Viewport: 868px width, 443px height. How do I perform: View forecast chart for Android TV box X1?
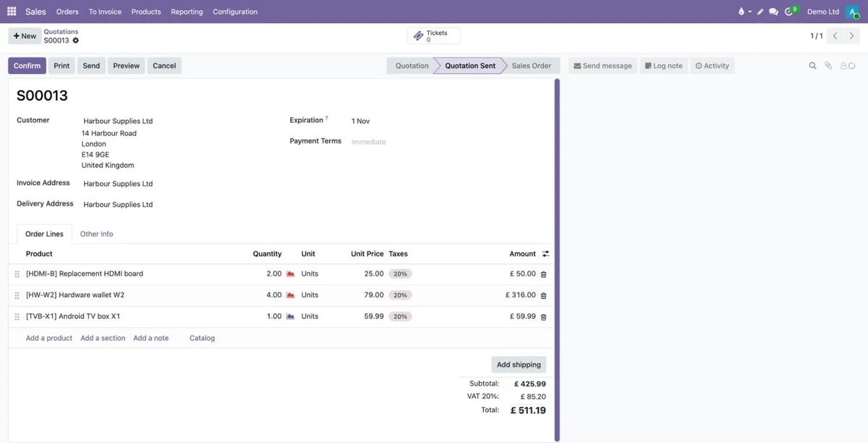(291, 316)
